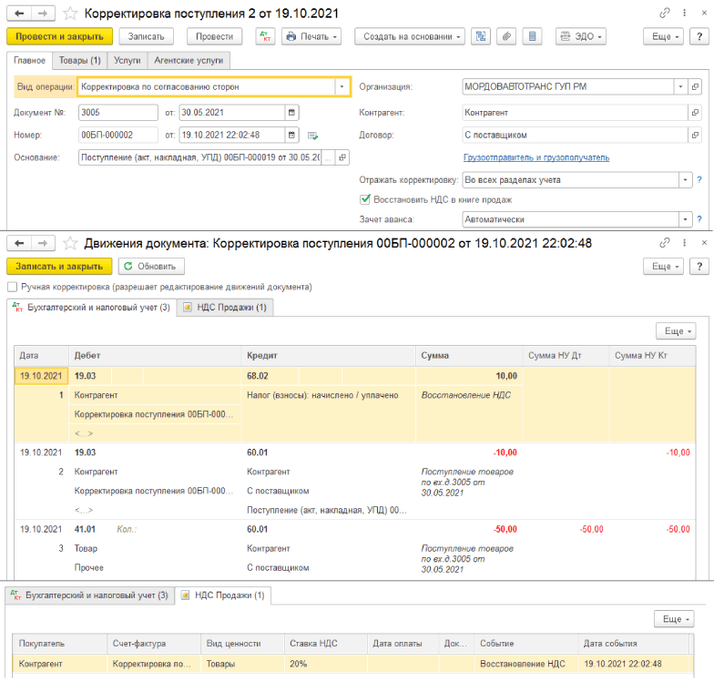Switch to the Товары (1) tab
This screenshot has width=714, height=680.
80,61
